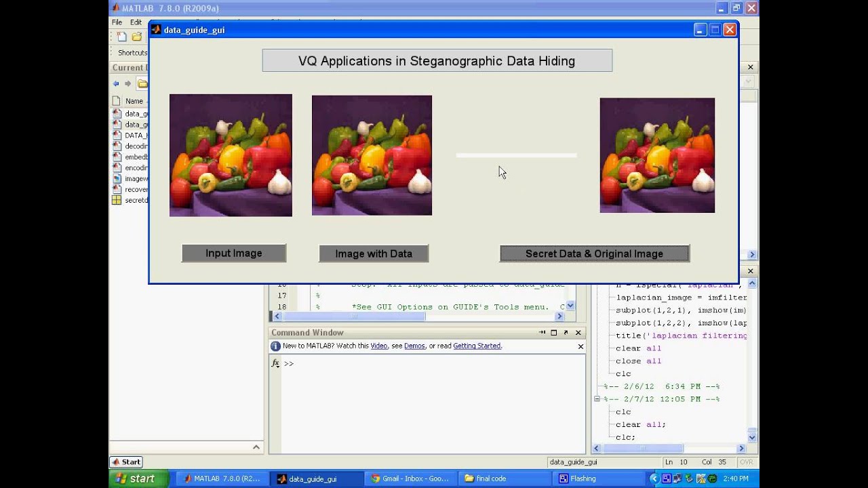Viewport: 868px width, 488px height.
Task: Select the secretd MAT-file in directory list
Action: [130, 200]
